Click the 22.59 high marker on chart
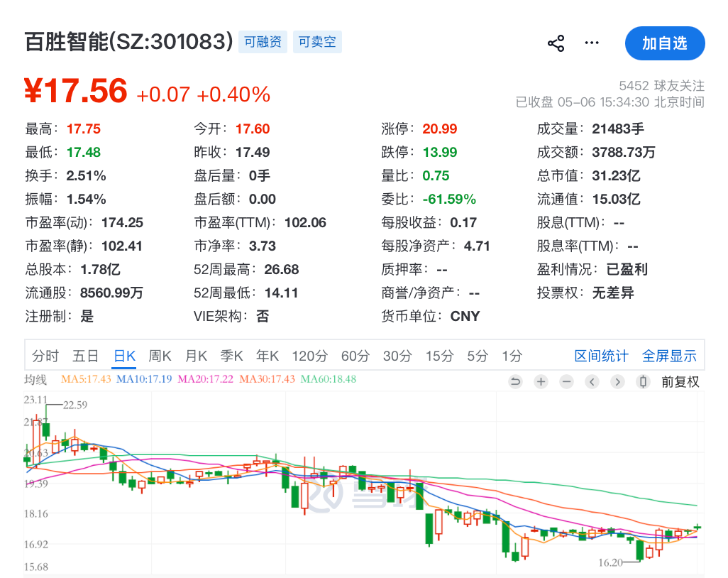Image resolution: width=728 pixels, height=578 pixels. click(75, 405)
